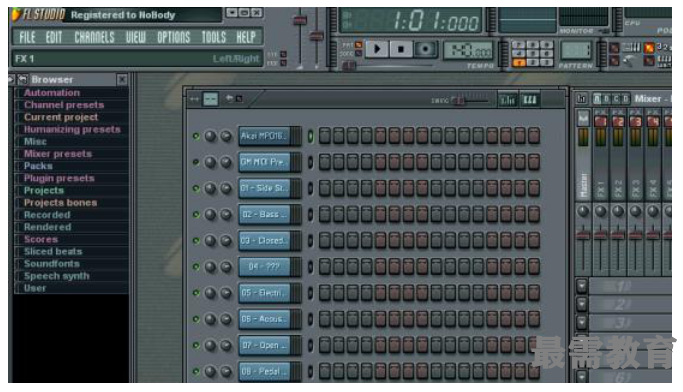Open the FILE menu
The height and width of the screenshot is (392, 683).
click(x=27, y=38)
